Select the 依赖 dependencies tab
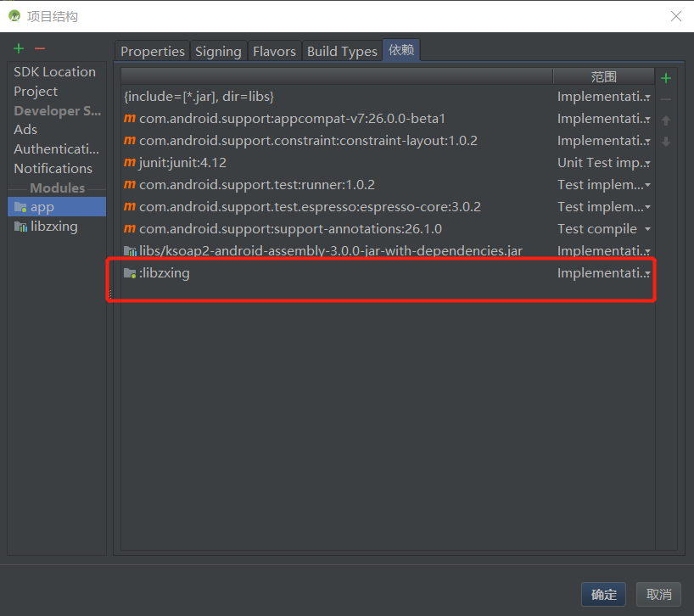Screen dimensions: 694x616 (401, 49)
